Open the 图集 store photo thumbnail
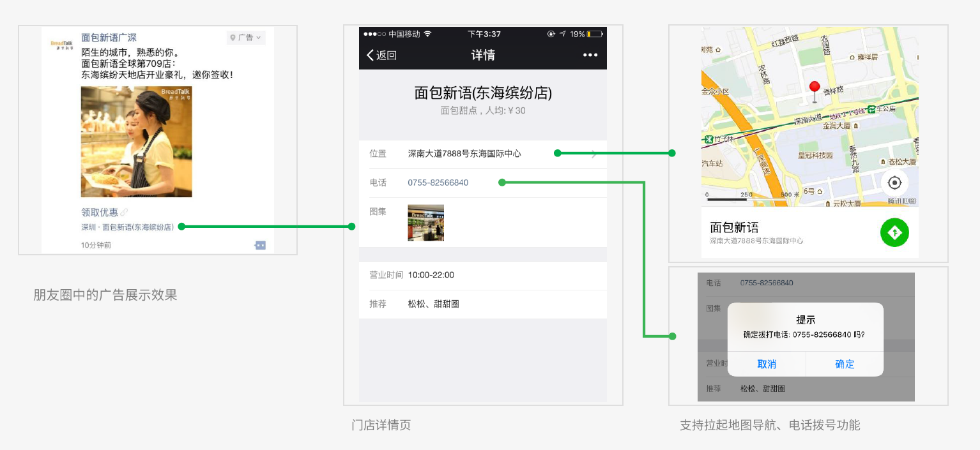The width and height of the screenshot is (980, 450). tap(425, 223)
